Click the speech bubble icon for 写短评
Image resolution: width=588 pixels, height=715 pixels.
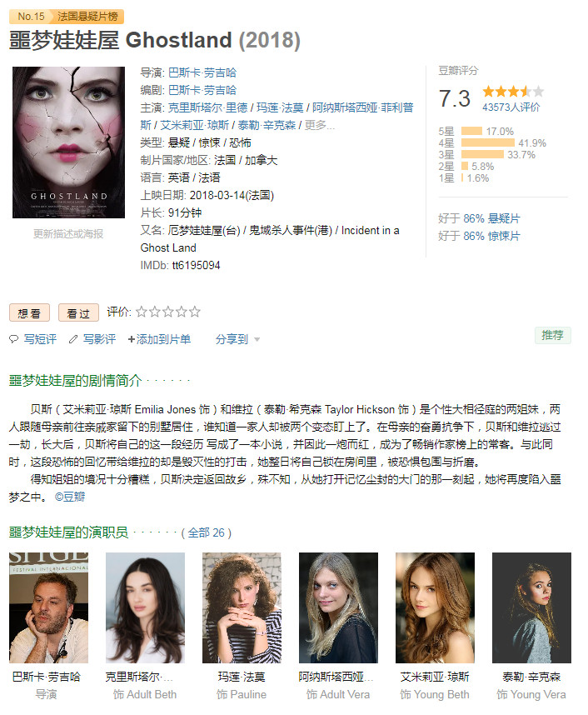[13, 339]
